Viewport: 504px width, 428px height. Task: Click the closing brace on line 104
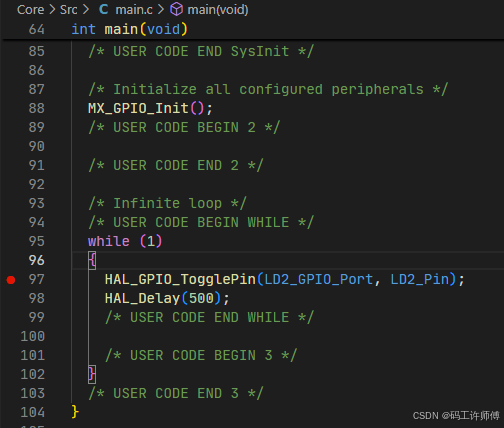(x=75, y=412)
